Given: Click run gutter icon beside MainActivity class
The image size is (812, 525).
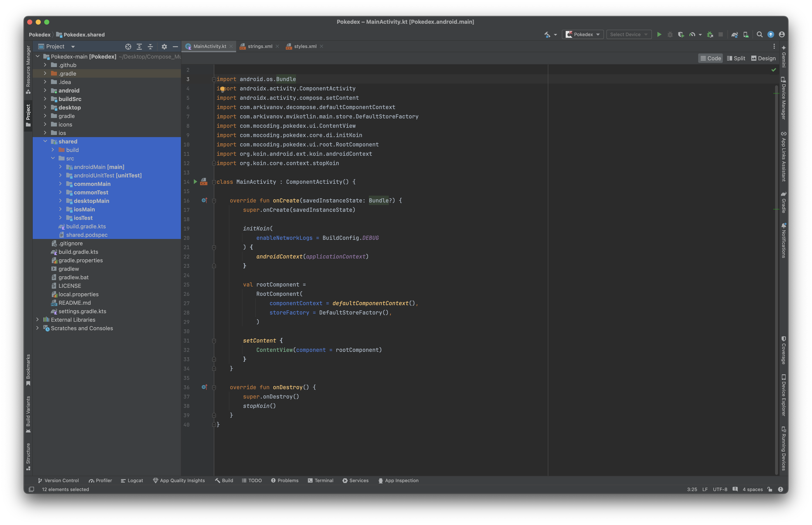Looking at the screenshot, I should click(x=195, y=182).
